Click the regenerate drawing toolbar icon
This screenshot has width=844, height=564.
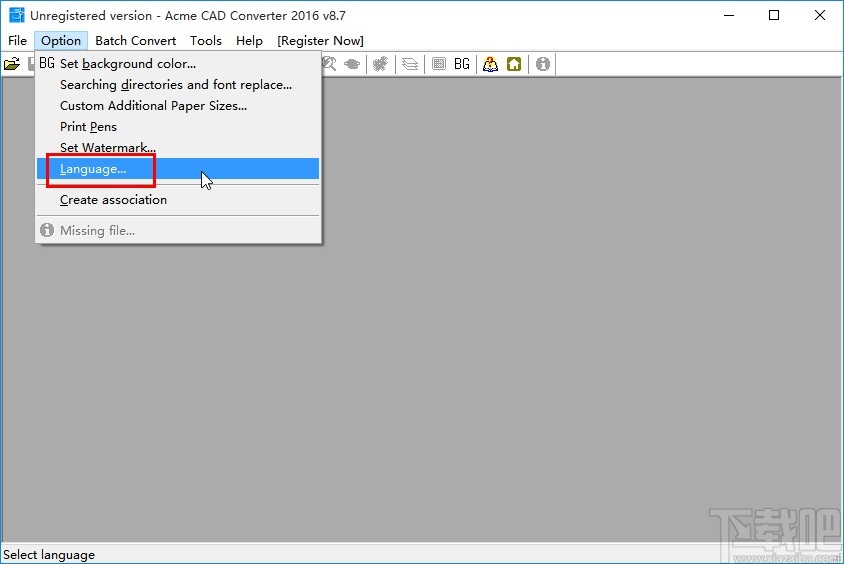381,64
